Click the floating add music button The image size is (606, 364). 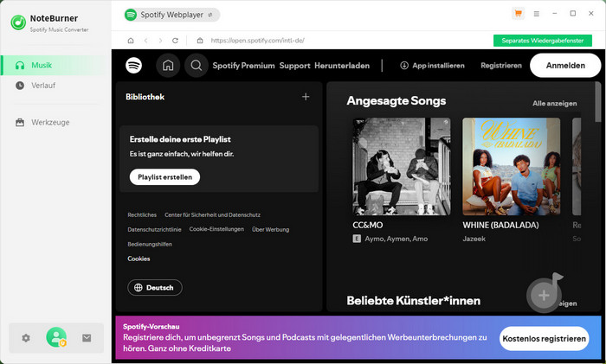click(x=544, y=294)
